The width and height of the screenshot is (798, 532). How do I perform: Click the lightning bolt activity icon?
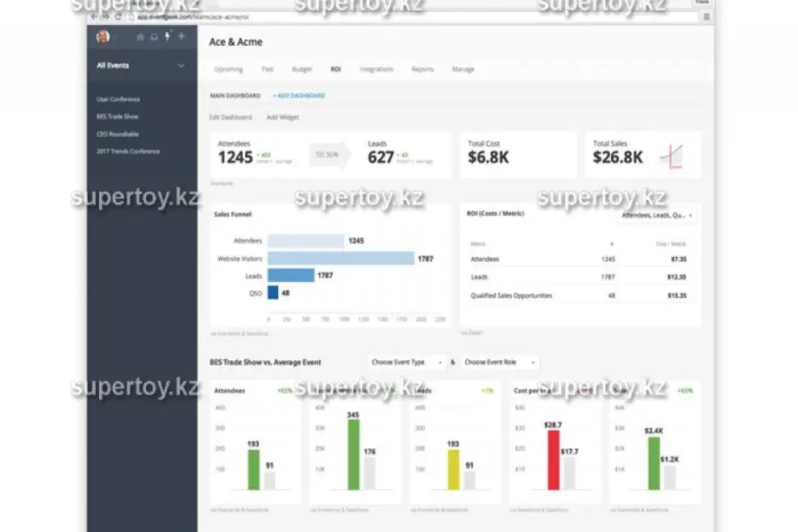168,36
